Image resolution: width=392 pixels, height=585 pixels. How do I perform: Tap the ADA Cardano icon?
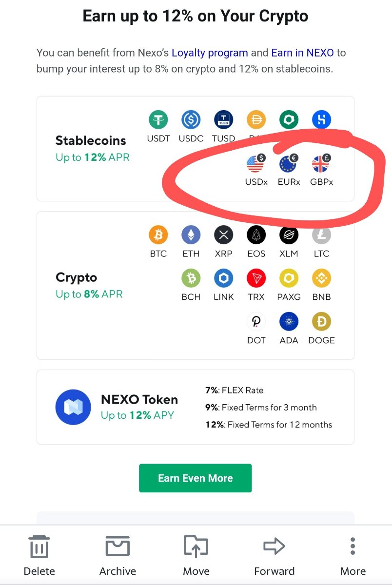click(x=289, y=322)
